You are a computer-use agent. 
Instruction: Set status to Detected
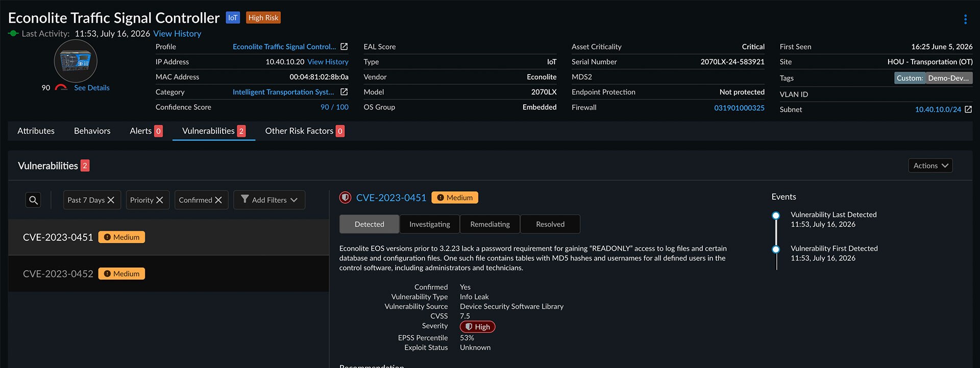click(x=370, y=224)
